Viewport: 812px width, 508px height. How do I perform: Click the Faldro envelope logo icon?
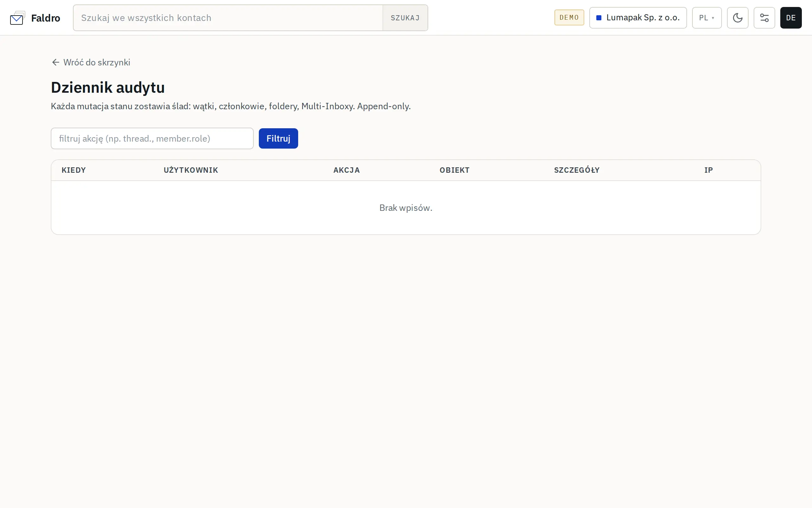coord(17,18)
